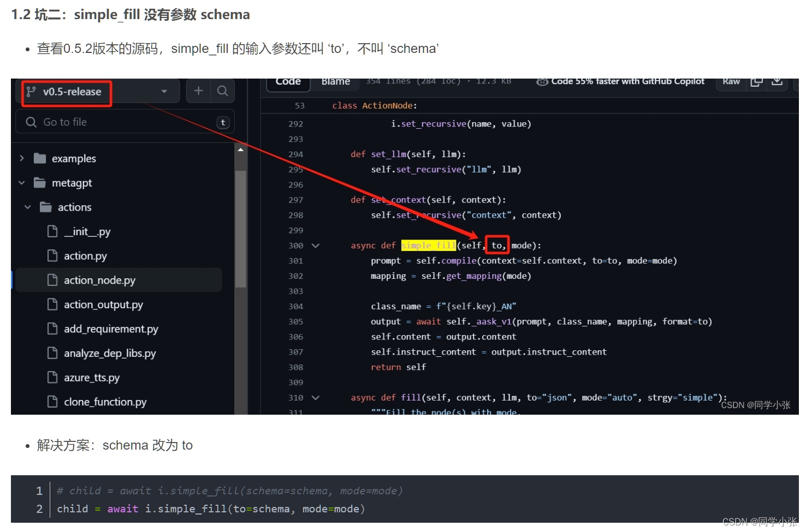Click highlighted simple_fill function name
Image resolution: width=806 pixels, height=532 pixels.
tap(429, 246)
